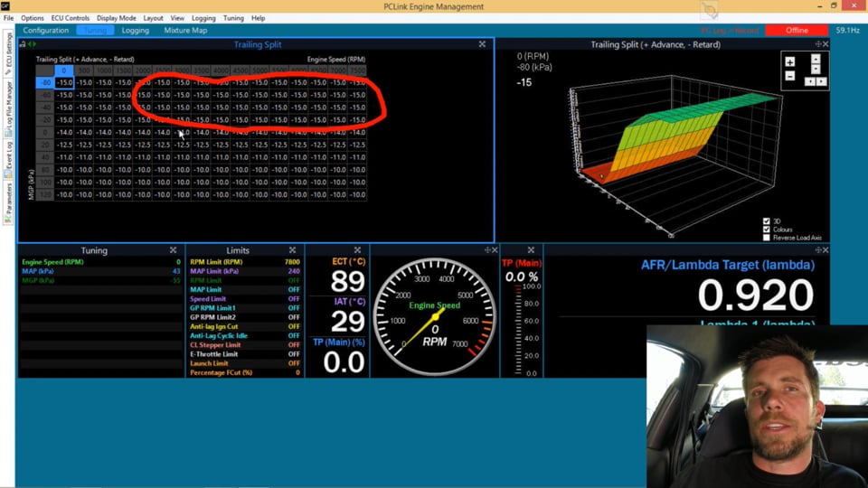Viewport: 868px width, 488px height.
Task: Zoom out the 3D graph with minus button
Action: click(790, 76)
